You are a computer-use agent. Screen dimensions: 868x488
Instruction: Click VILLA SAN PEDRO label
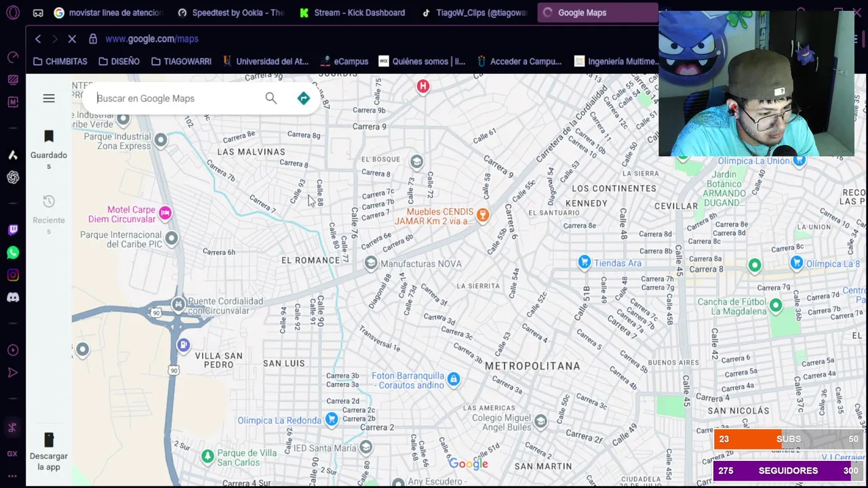pos(218,360)
